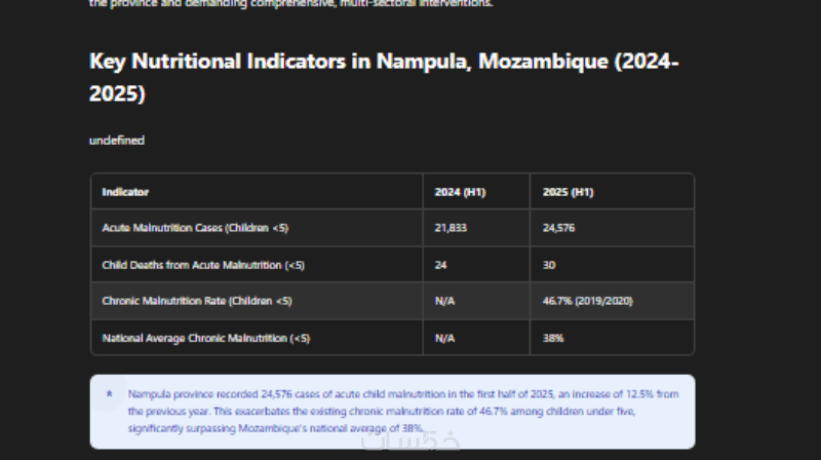Click N/A in the National Average row
The height and width of the screenshot is (460, 821).
(x=445, y=338)
